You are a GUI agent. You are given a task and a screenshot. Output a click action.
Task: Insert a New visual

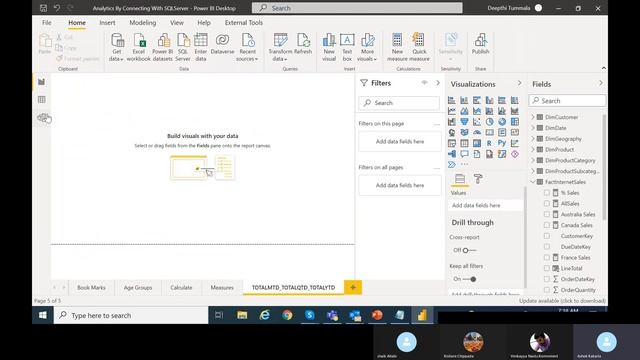click(x=329, y=47)
